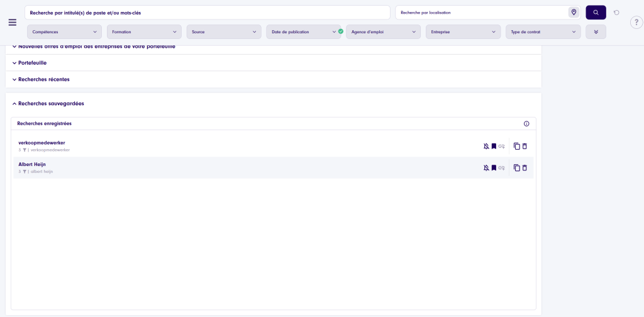The width and height of the screenshot is (644, 317).
Task: Share the verkoopmedewerker search via link icon
Action: [502, 147]
